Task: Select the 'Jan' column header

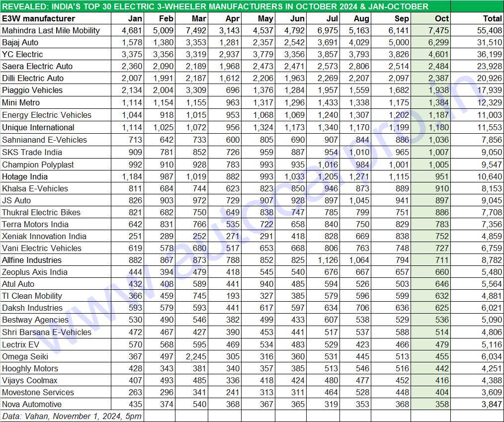Action: [135, 18]
